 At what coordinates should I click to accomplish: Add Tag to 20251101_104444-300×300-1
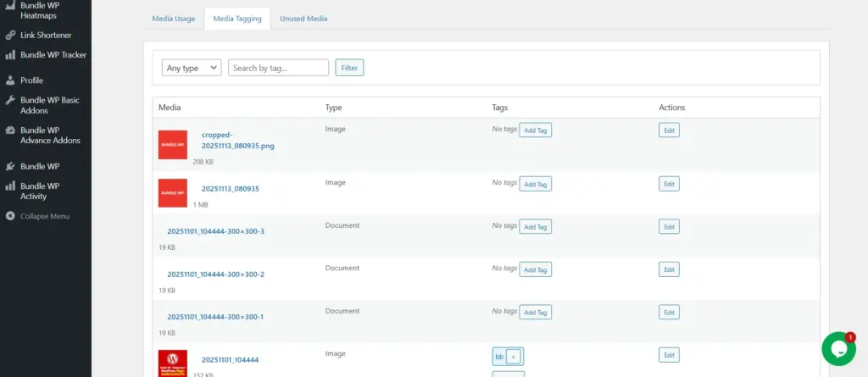pyautogui.click(x=536, y=313)
